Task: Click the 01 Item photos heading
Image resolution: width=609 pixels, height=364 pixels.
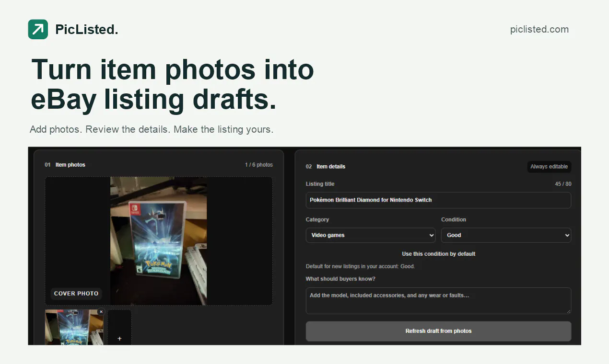Action: pos(65,165)
